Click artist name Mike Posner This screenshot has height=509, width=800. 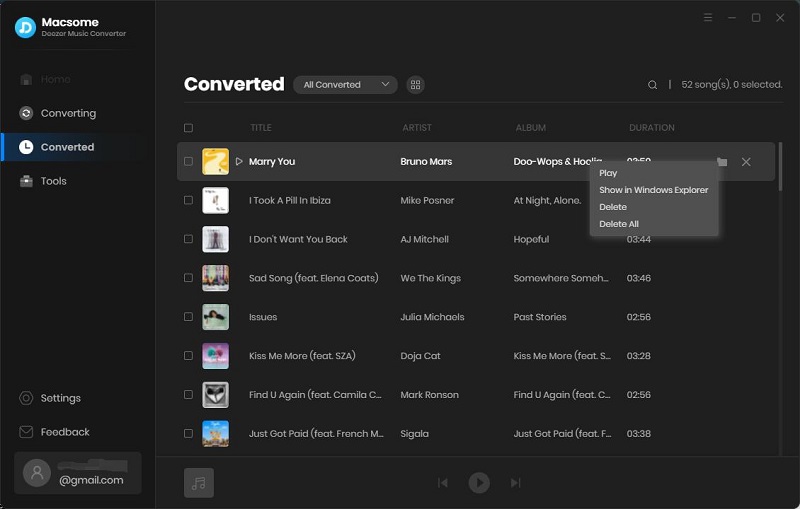click(427, 200)
